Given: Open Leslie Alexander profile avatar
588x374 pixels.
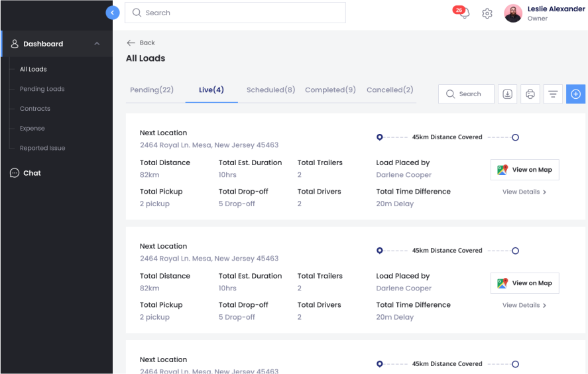Looking at the screenshot, I should [x=513, y=13].
